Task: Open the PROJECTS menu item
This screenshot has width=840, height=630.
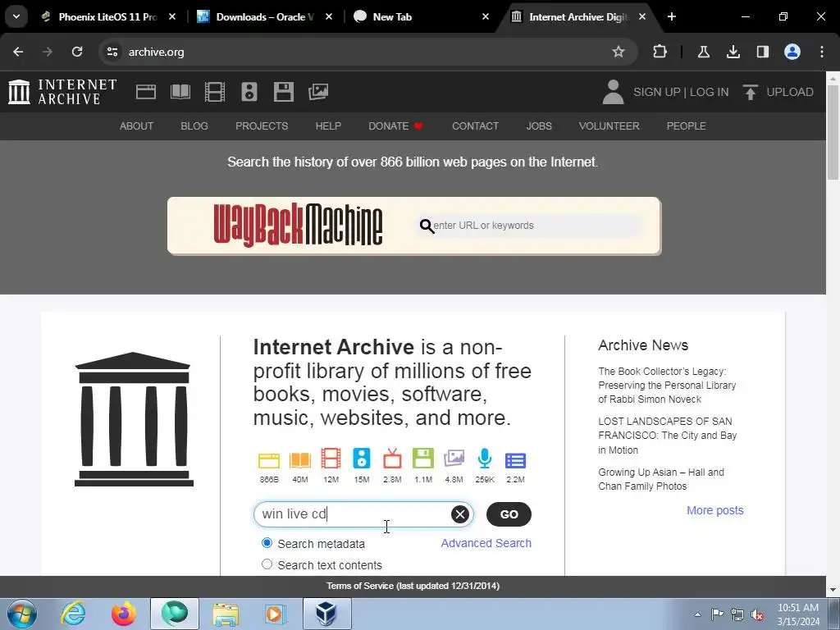Action: coord(262,126)
